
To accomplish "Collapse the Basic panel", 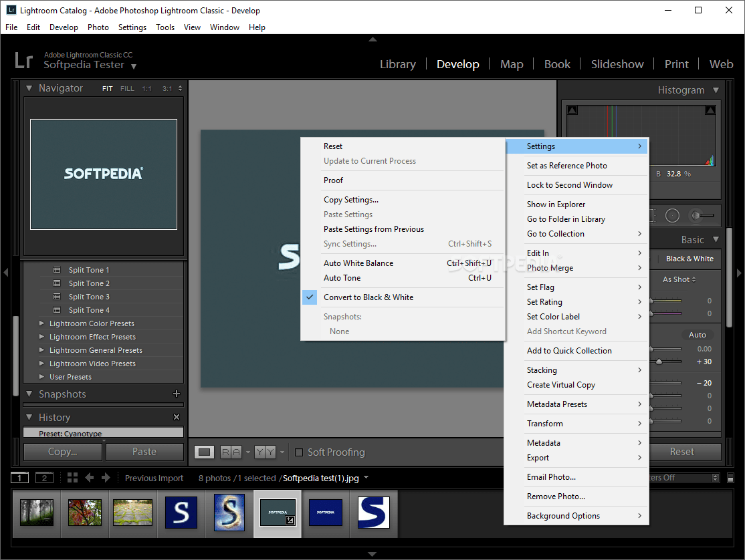I will point(716,240).
